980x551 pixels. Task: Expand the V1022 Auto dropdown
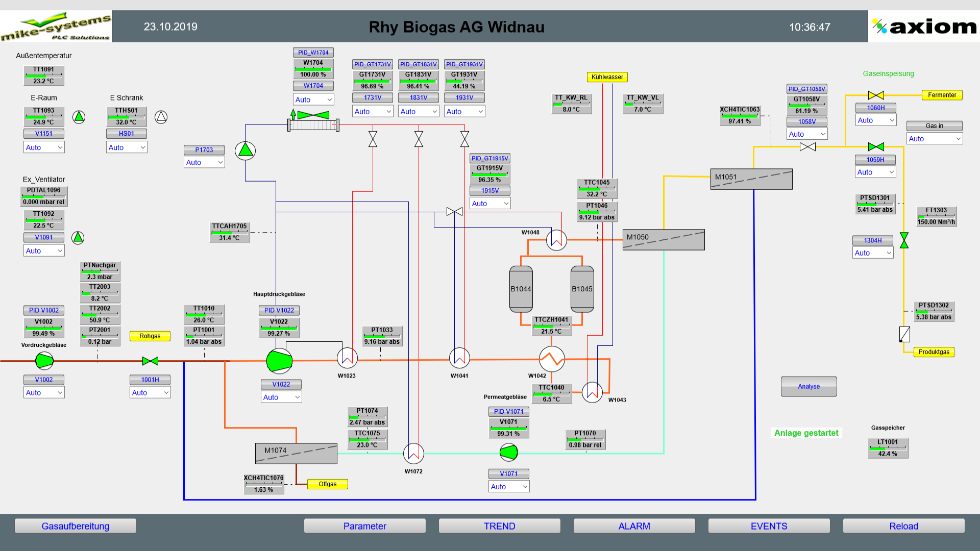click(281, 397)
